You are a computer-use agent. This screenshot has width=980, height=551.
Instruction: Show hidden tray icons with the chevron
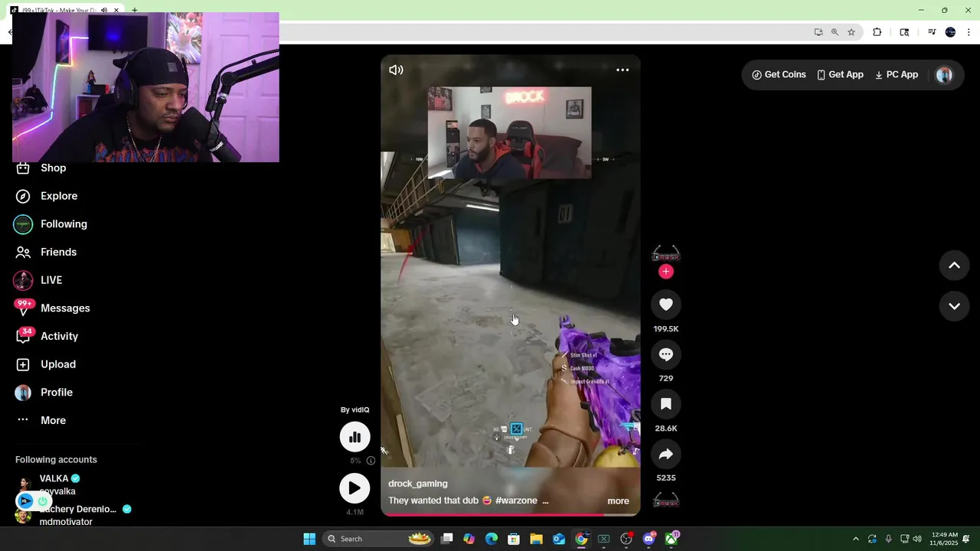[856, 539]
